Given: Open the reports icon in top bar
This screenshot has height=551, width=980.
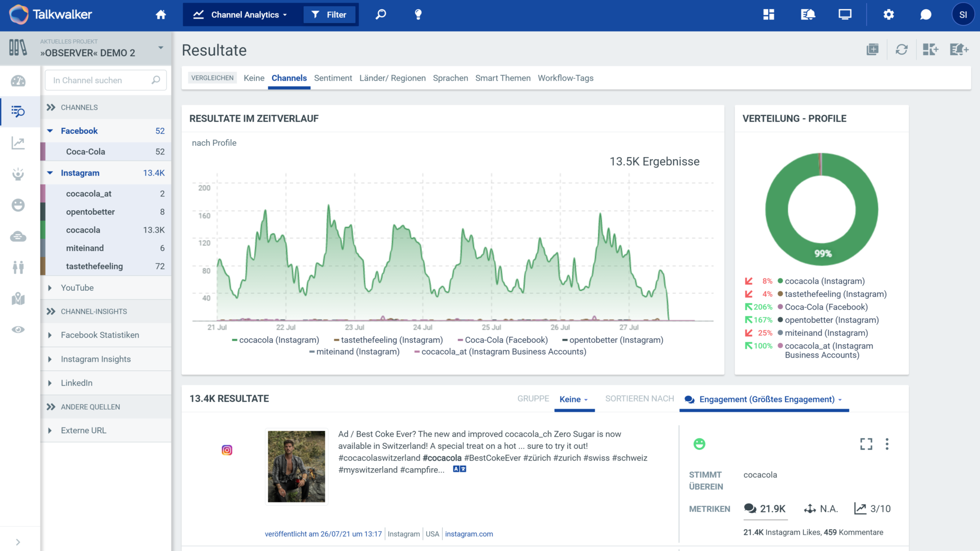Looking at the screenshot, I should click(808, 15).
